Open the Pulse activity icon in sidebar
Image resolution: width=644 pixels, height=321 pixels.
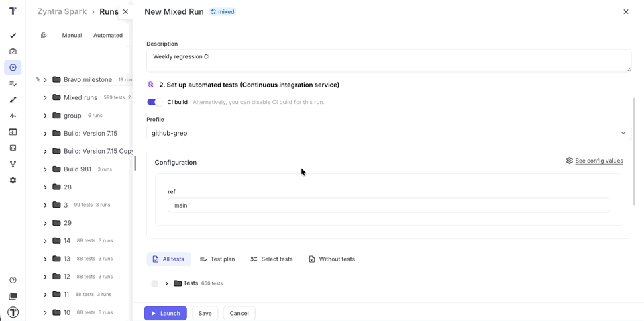click(x=13, y=116)
